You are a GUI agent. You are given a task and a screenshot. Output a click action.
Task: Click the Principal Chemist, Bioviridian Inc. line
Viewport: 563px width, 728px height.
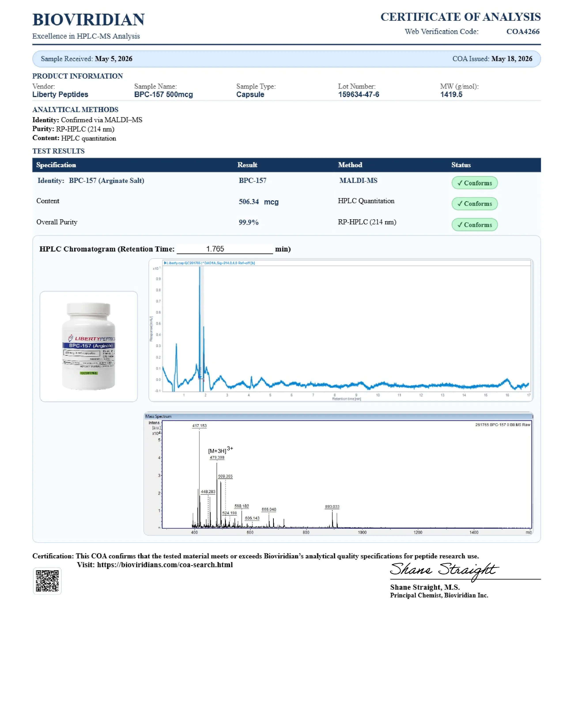click(439, 595)
